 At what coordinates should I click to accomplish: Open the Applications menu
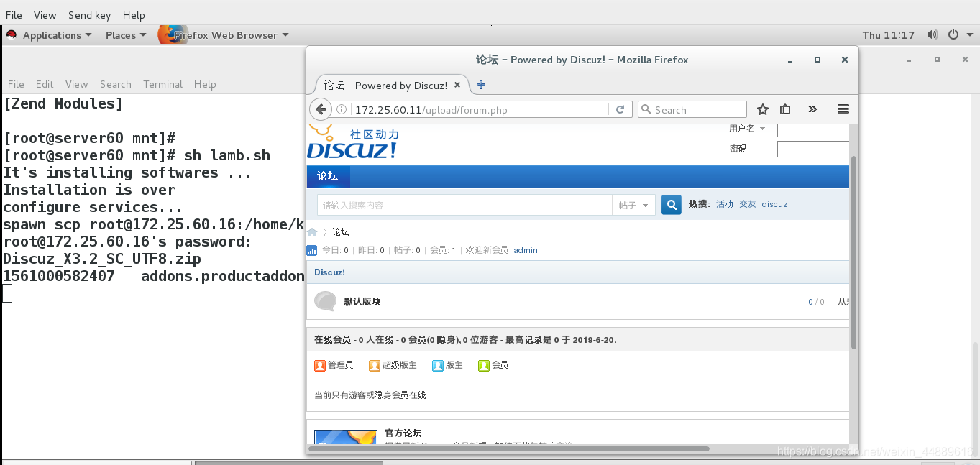[x=57, y=34]
